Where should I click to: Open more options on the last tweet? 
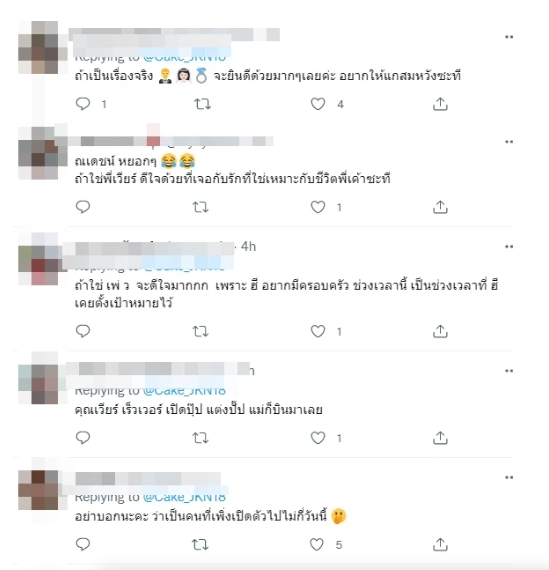coord(509,477)
